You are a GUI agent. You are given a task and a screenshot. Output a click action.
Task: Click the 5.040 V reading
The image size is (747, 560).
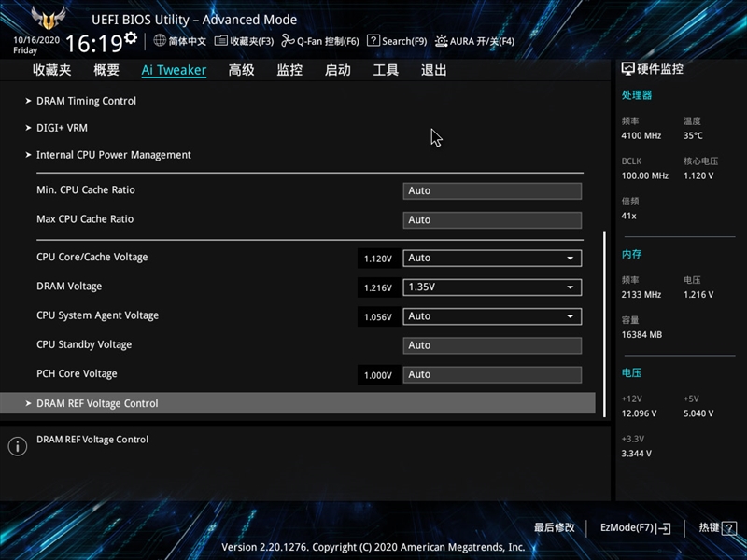click(698, 413)
